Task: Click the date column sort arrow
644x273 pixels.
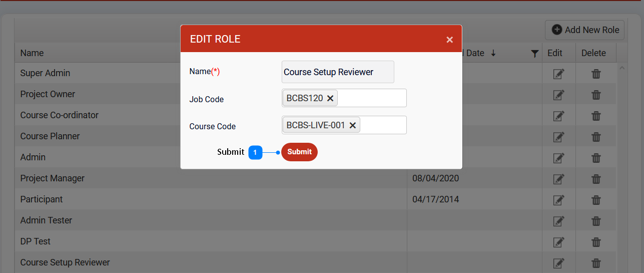Action: pos(493,53)
